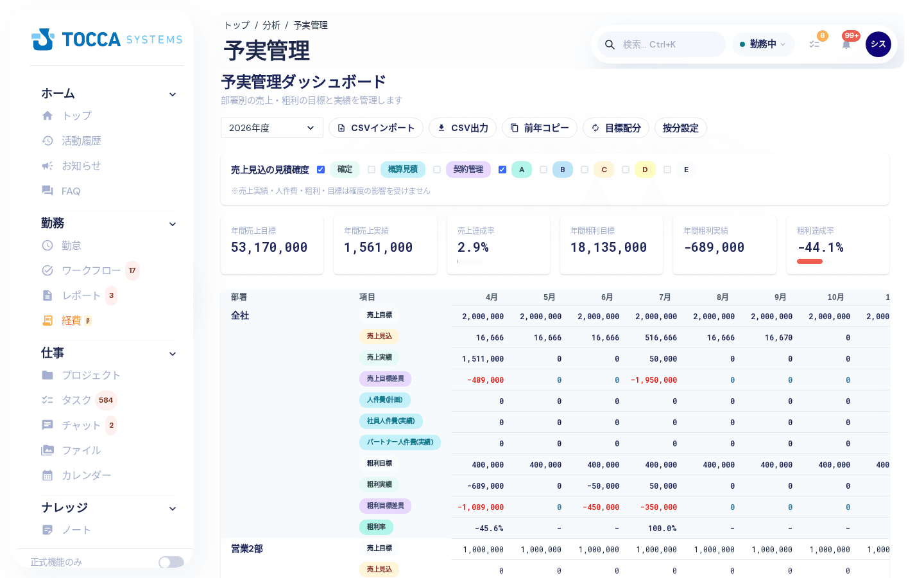Open ファイル in the sidebar menu
The height and width of the screenshot is (578, 924).
point(81,450)
